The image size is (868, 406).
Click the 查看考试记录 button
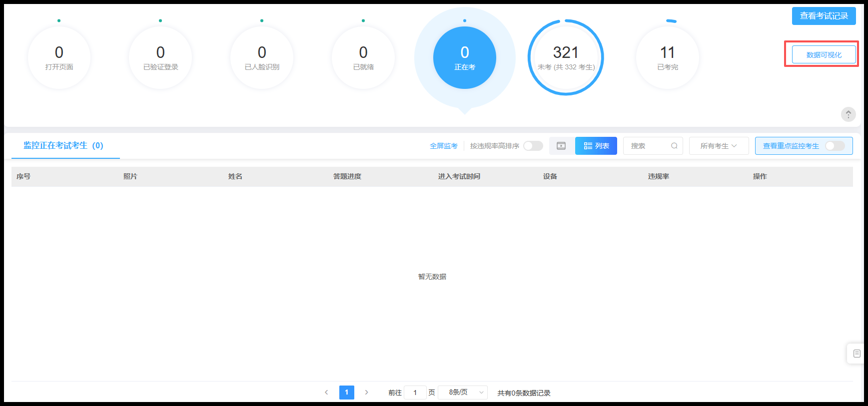pos(824,16)
